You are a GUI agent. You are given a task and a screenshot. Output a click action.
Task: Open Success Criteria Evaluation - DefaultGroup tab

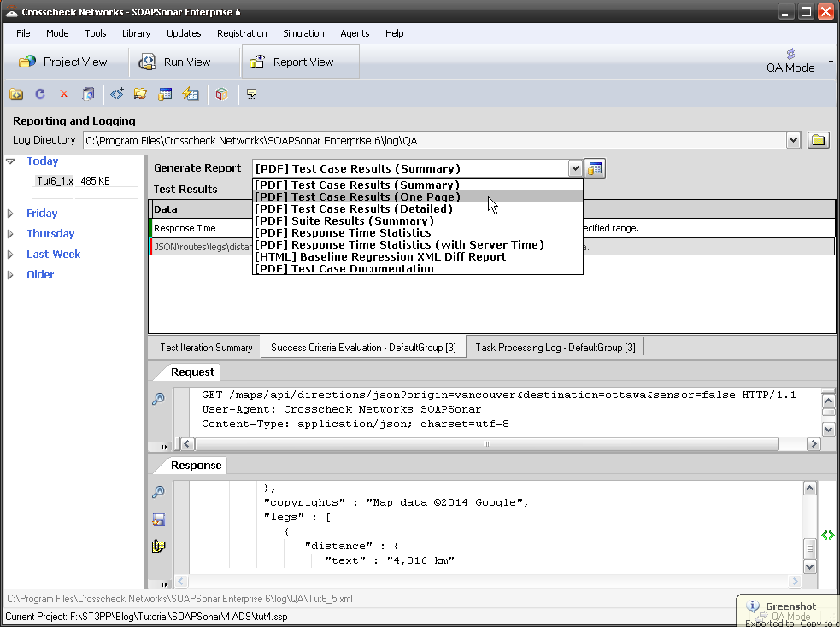point(363,348)
